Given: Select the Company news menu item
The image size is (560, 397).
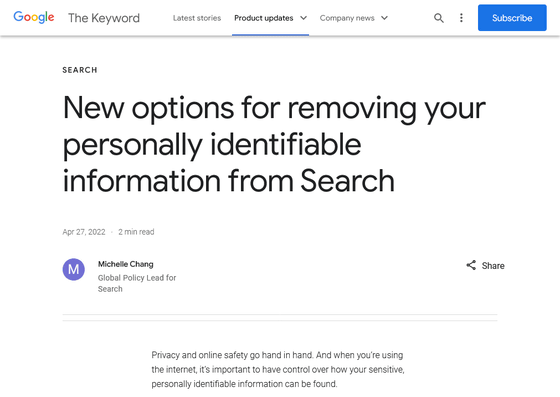Looking at the screenshot, I should [x=347, y=18].
